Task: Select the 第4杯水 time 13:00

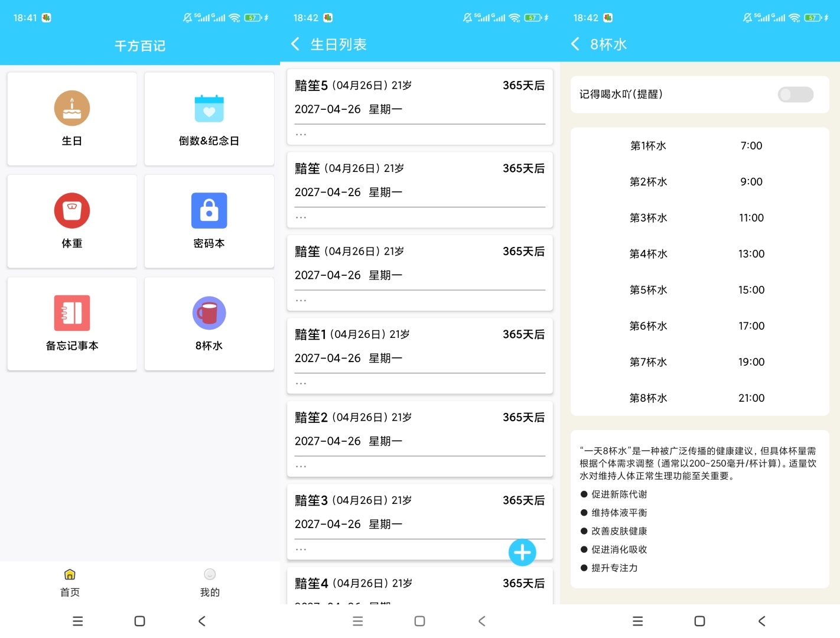Action: pyautogui.click(x=751, y=254)
